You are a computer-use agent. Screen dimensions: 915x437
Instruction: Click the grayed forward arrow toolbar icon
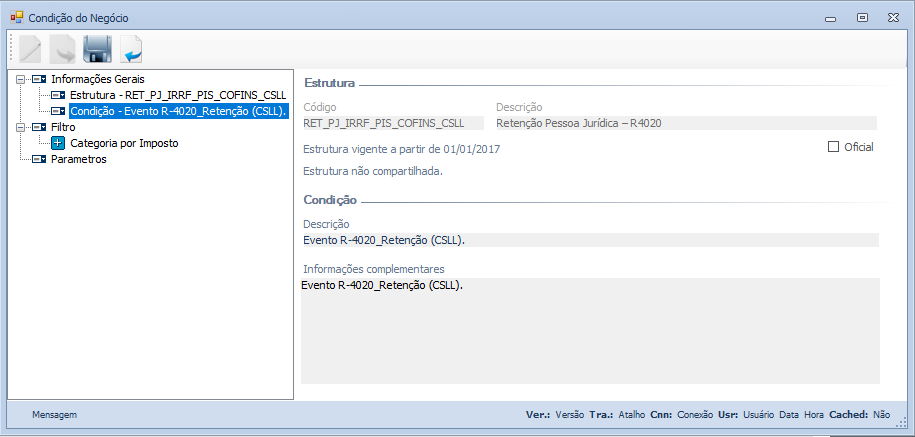(x=62, y=50)
